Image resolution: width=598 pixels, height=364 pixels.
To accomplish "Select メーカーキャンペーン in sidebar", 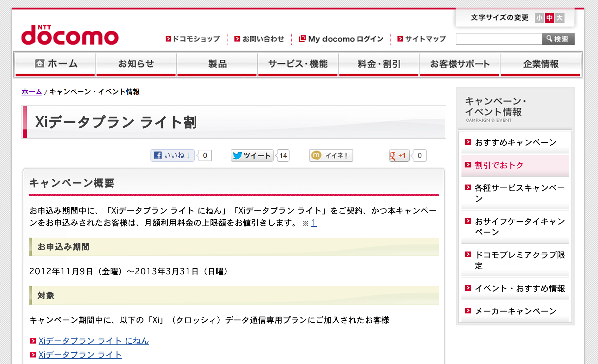I will (515, 311).
